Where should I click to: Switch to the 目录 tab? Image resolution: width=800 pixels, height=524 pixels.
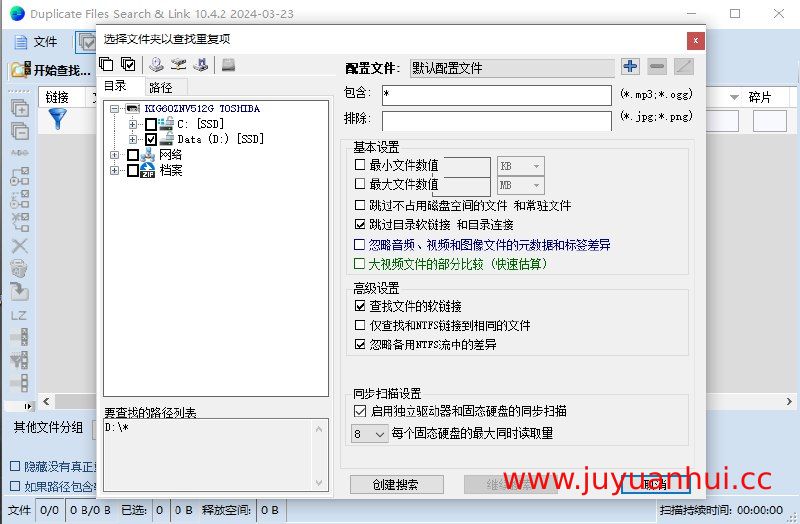pyautogui.click(x=120, y=86)
